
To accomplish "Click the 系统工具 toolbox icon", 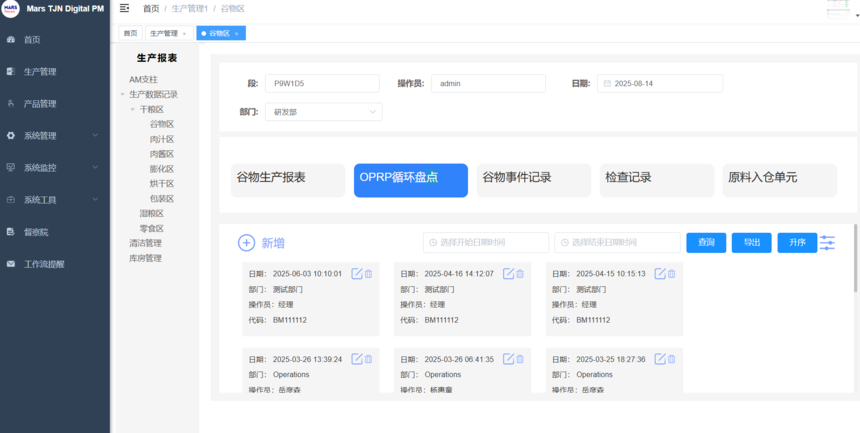I will [x=10, y=200].
